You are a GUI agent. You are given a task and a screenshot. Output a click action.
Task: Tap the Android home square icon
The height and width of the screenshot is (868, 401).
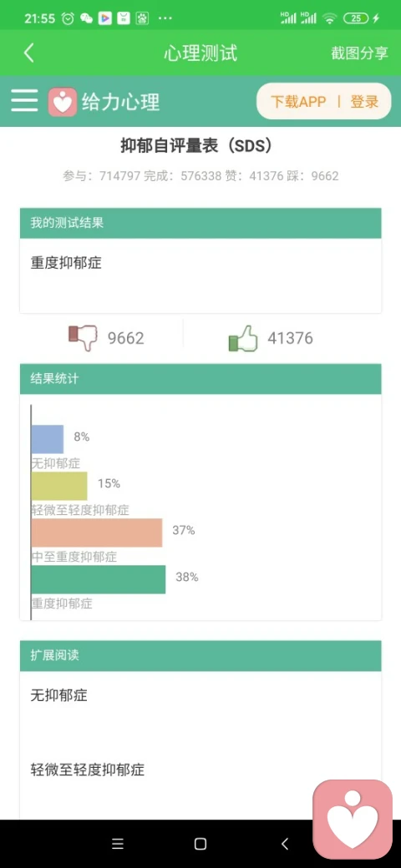pyautogui.click(x=200, y=844)
